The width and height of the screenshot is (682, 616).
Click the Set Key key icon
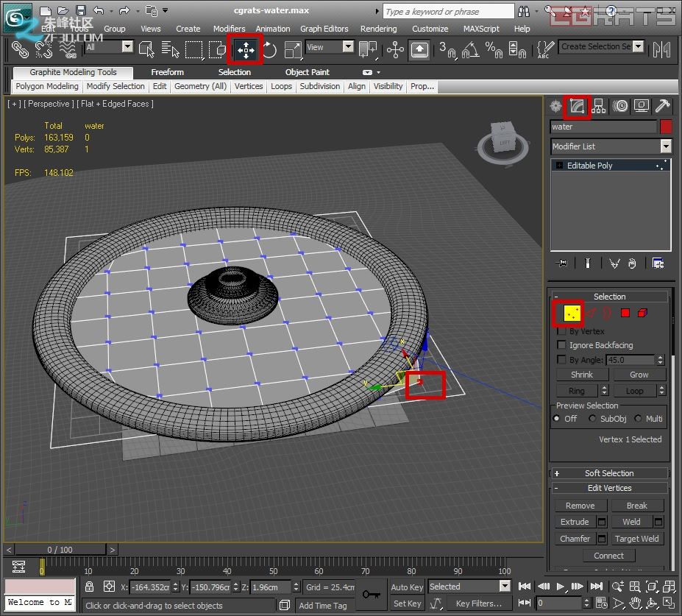[372, 594]
